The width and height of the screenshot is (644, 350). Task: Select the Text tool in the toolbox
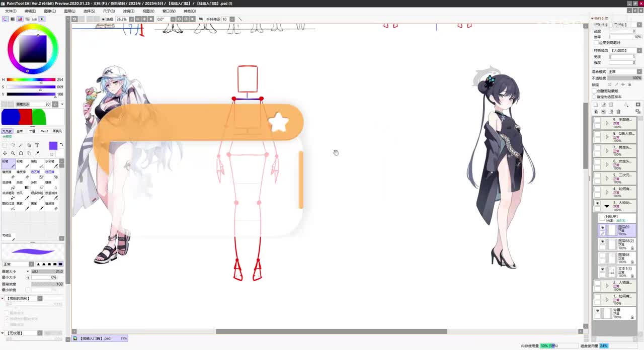click(37, 145)
